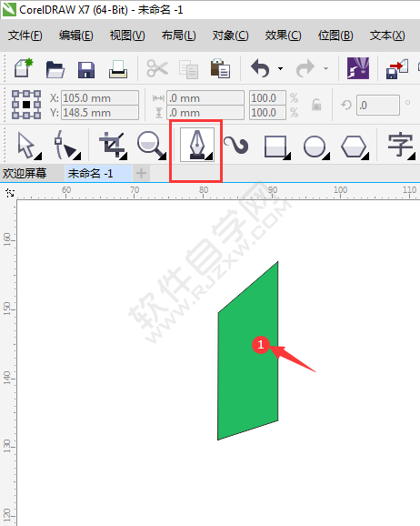The image size is (420, 526).
Task: Select the Pick arrow tool
Action: (29, 146)
